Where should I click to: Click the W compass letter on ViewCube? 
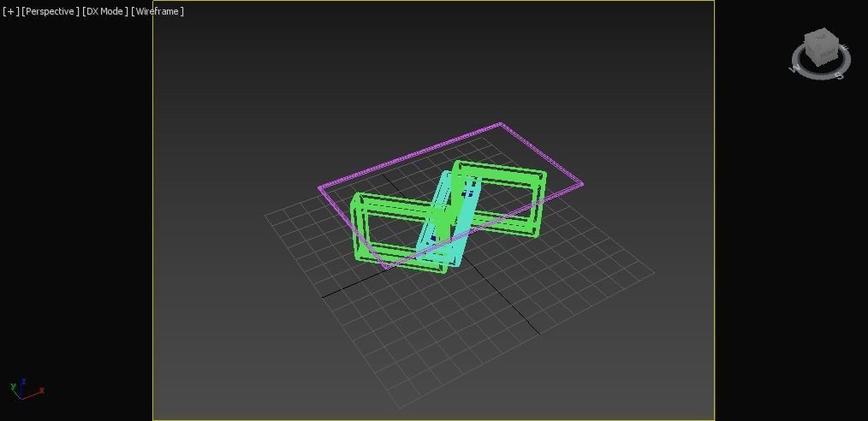(x=794, y=68)
